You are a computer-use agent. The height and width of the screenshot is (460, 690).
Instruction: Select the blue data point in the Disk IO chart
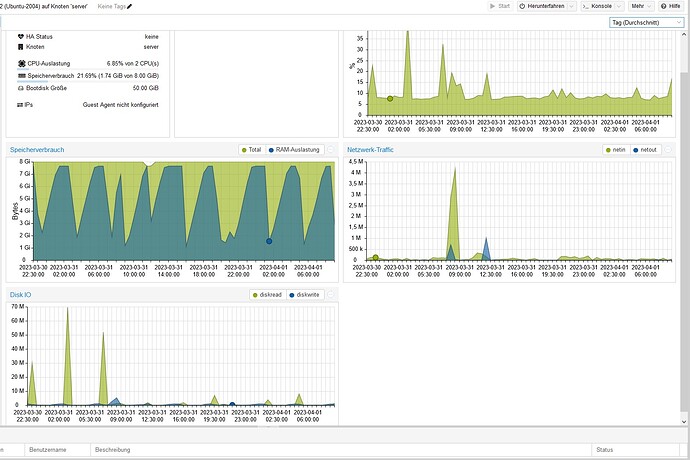[x=232, y=404]
